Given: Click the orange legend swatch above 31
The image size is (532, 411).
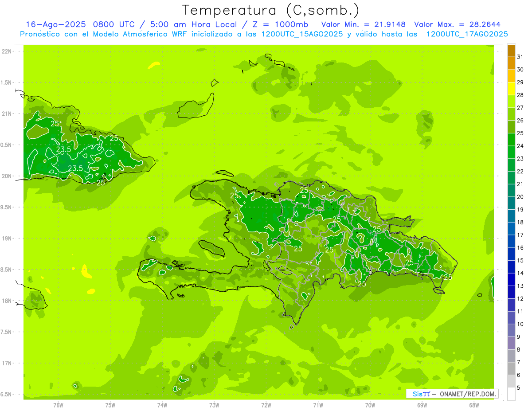Looking at the screenshot, I should pos(511,51).
